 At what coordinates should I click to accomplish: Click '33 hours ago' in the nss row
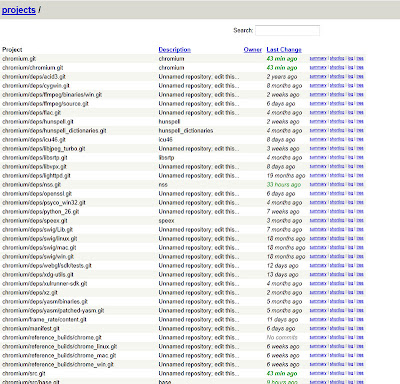pyautogui.click(x=284, y=185)
